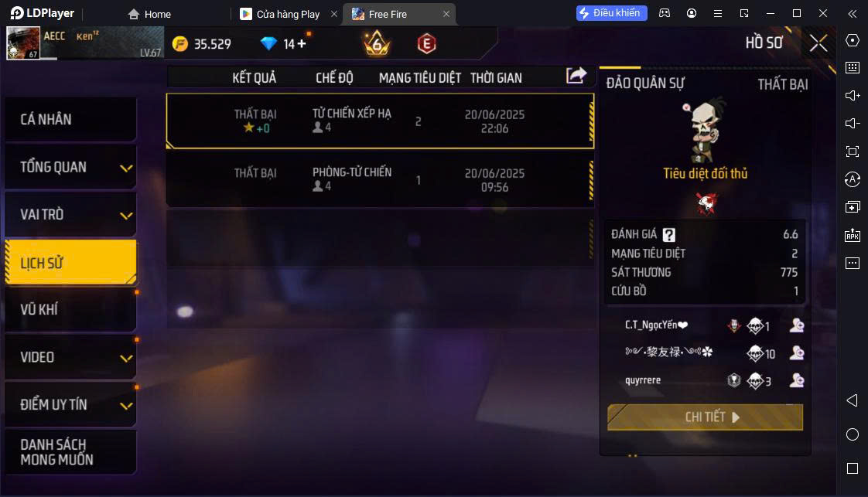868x497 pixels.
Task: Open the ĐÁNH GIÁ question mark help
Action: pos(668,235)
